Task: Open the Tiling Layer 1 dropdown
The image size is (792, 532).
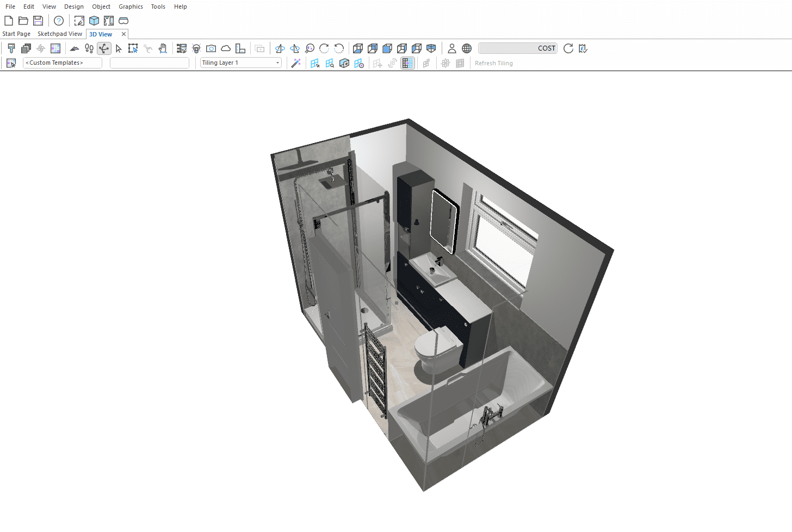Action: [240, 63]
